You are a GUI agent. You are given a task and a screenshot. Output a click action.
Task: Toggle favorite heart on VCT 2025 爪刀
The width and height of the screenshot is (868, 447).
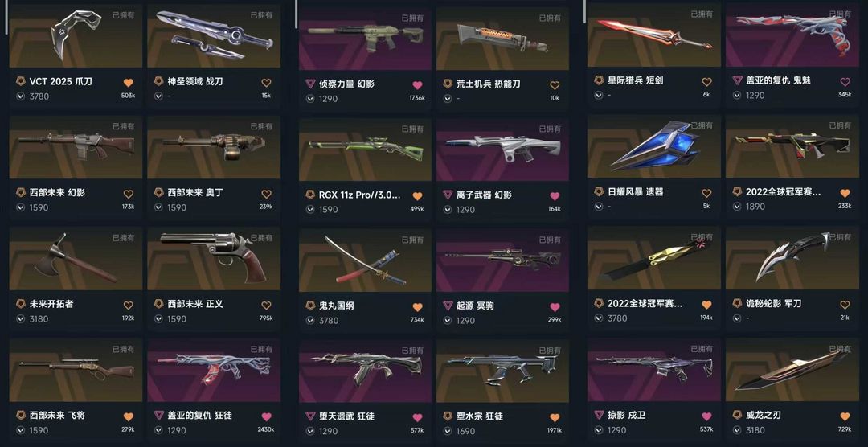tap(128, 83)
